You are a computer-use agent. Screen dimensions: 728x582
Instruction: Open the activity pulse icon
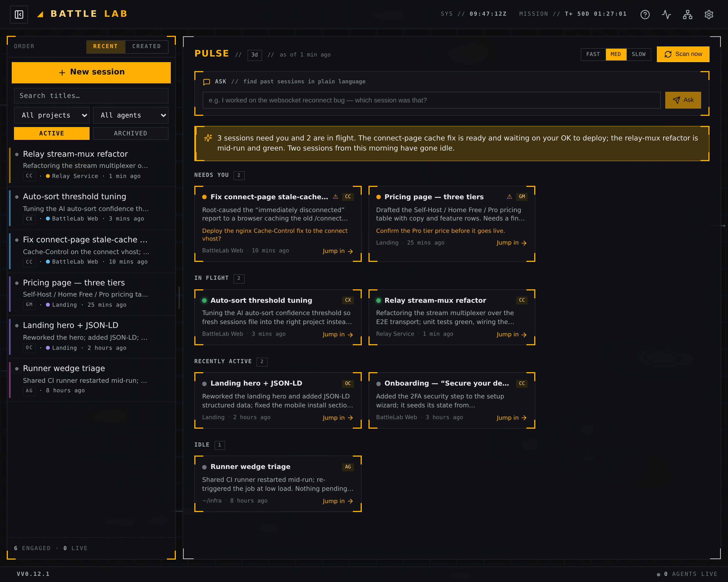[666, 15]
